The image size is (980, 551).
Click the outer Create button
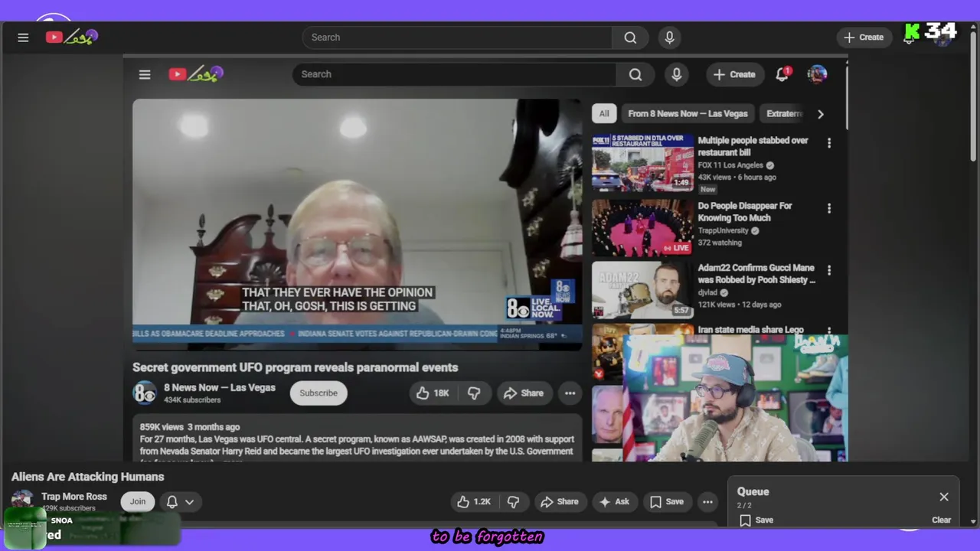pos(864,37)
